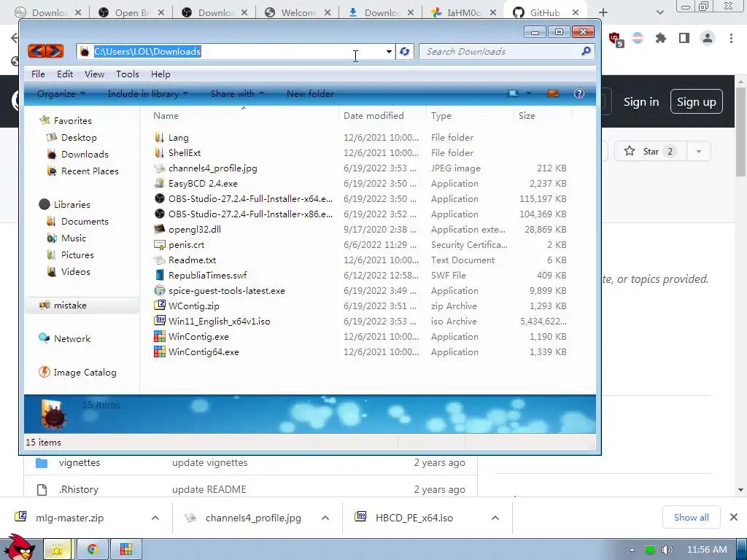Click the search magnifier icon in Explorer
747x560 pixels.
(x=586, y=51)
